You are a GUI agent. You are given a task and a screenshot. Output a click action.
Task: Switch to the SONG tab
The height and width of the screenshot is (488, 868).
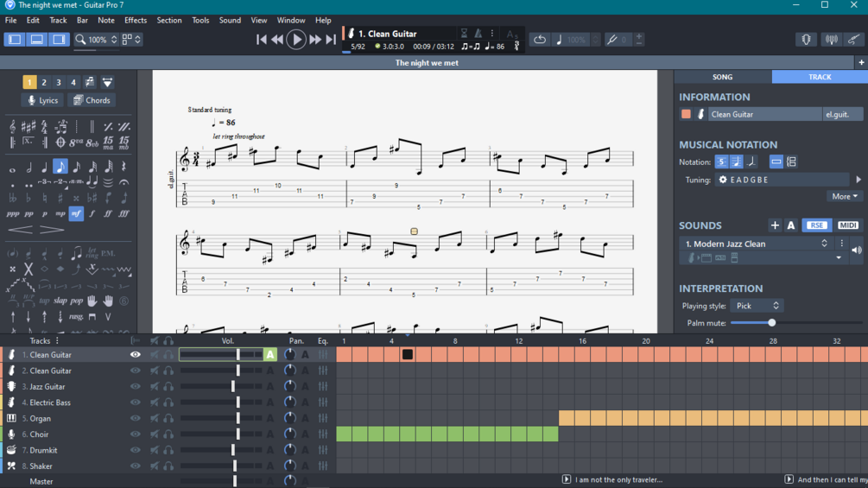point(722,77)
